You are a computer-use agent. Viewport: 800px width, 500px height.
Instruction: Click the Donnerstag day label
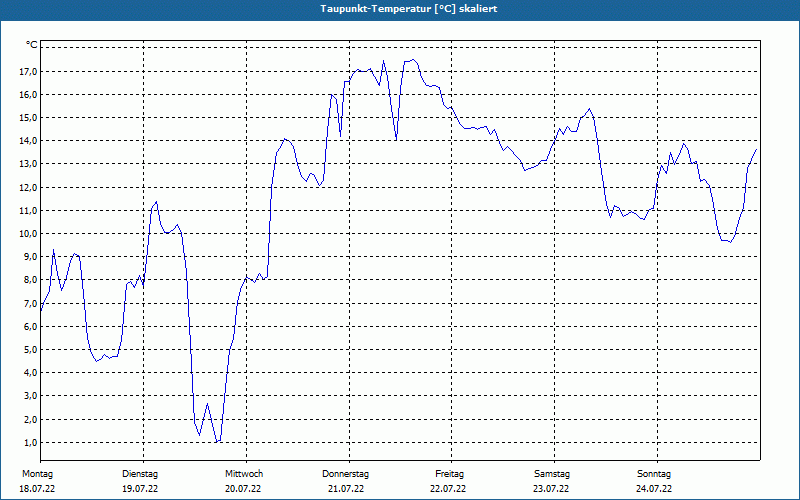[345, 474]
